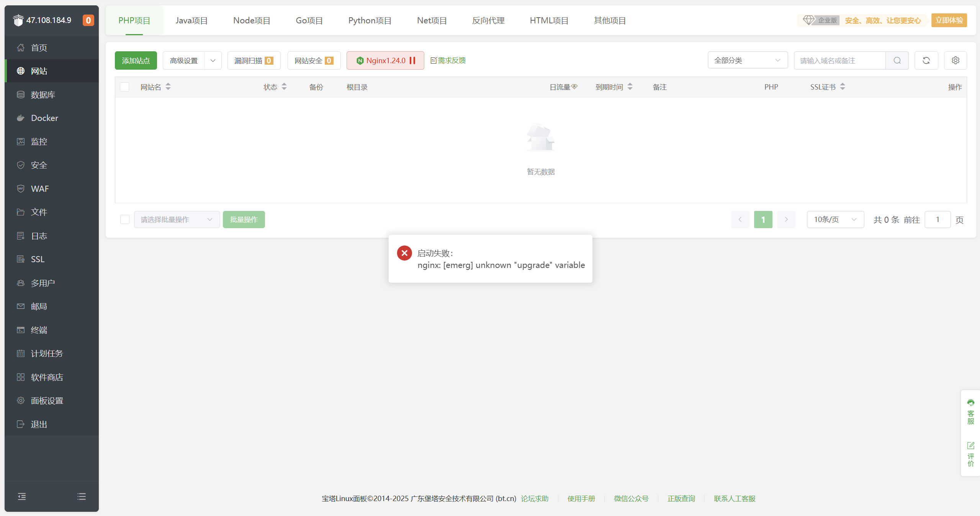
Task: Select page number 1
Action: click(763, 219)
